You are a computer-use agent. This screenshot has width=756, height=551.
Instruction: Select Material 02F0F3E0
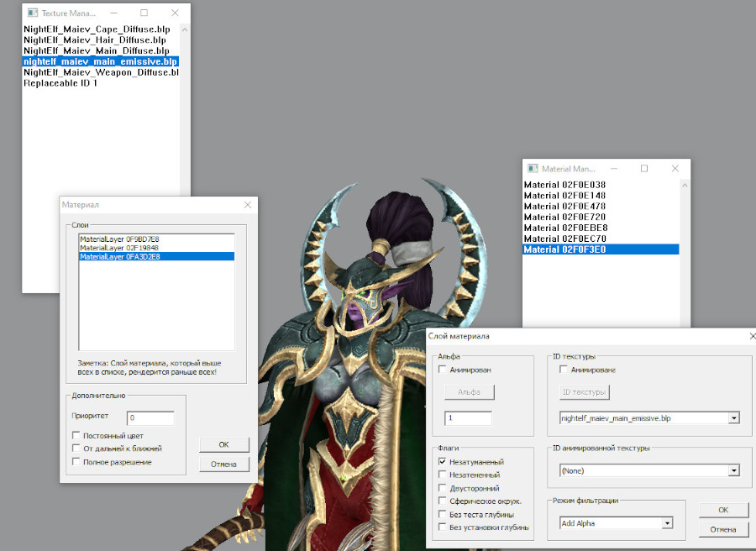tap(601, 249)
